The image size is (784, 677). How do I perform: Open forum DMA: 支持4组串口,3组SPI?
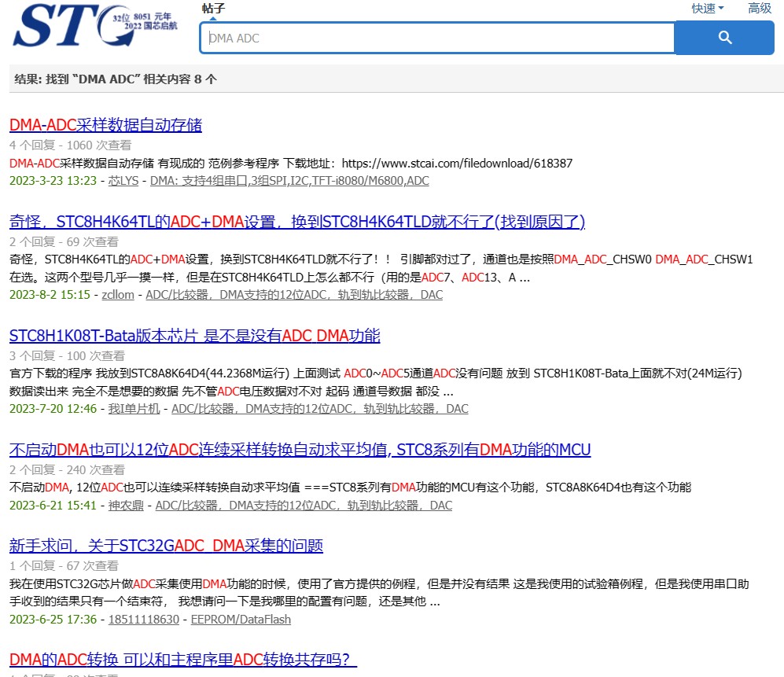click(x=289, y=181)
